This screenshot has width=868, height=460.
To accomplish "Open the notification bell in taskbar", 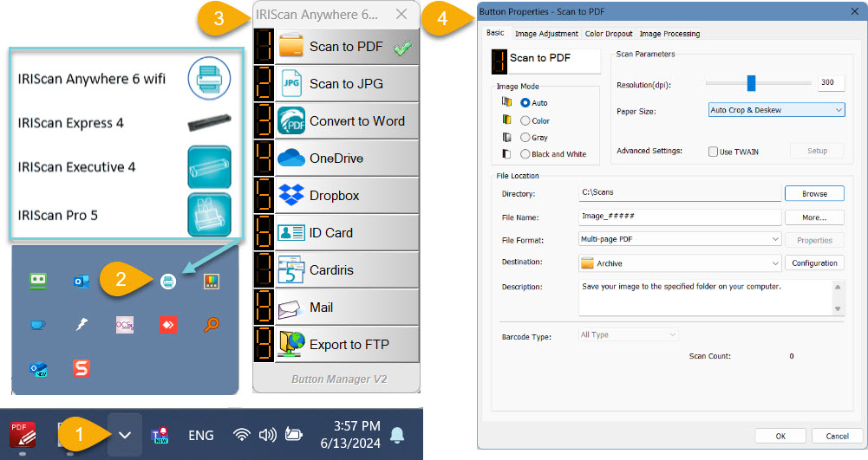I will coord(397,435).
